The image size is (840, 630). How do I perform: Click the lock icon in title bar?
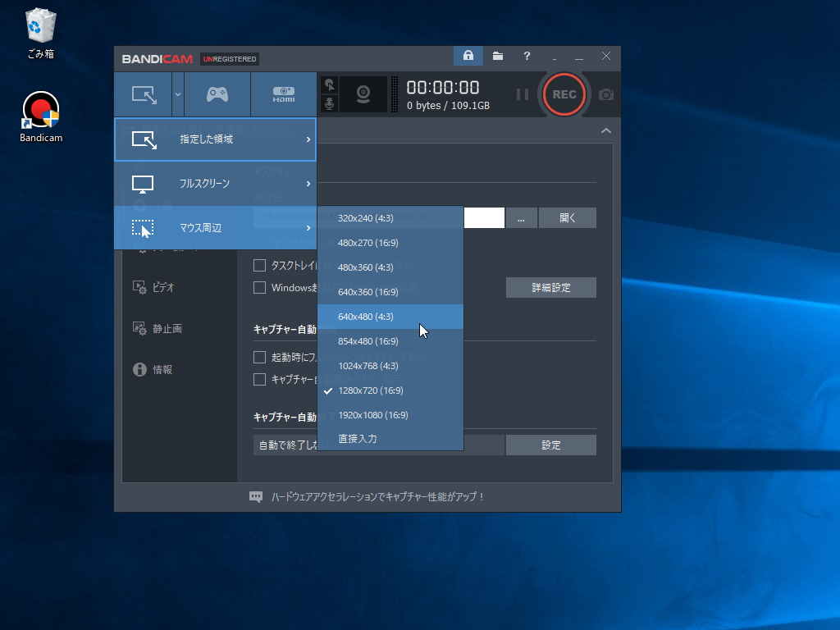pyautogui.click(x=468, y=56)
